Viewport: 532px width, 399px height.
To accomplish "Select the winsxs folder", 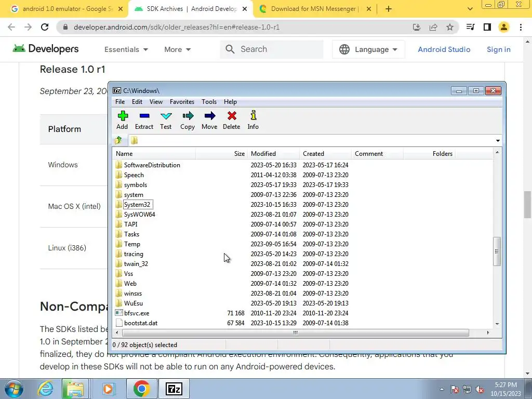I will tap(132, 294).
